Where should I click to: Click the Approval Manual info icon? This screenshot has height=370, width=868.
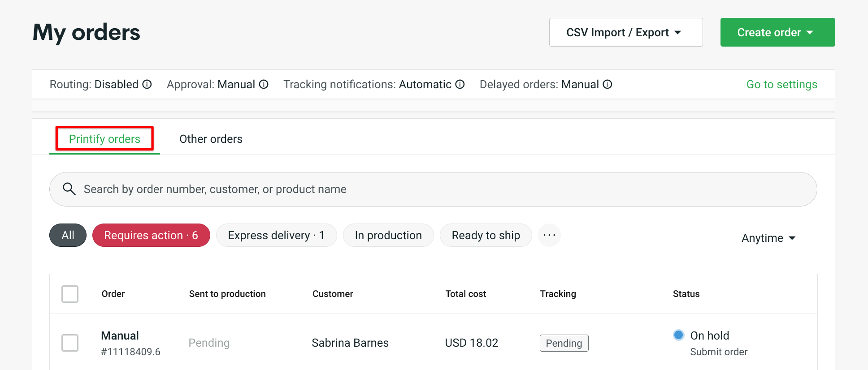pos(264,84)
